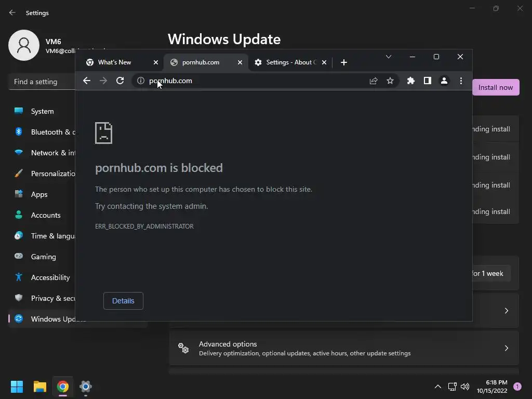The image size is (532, 399).
Task: Open Accessibility in Settings sidebar
Action: (x=42, y=277)
